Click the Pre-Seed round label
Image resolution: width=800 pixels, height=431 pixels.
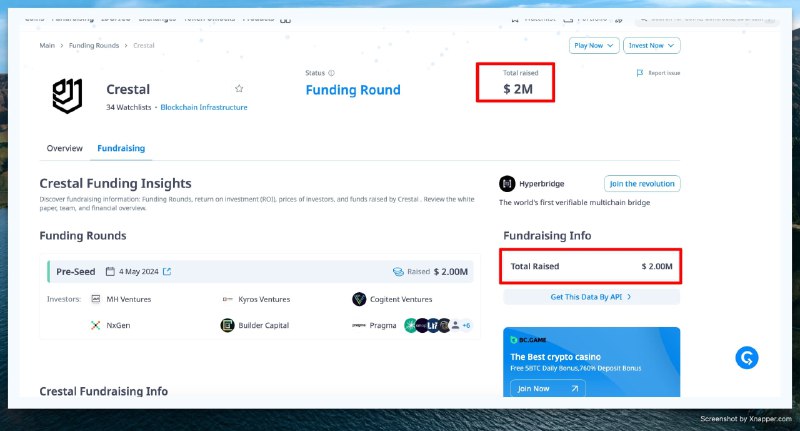[76, 272]
